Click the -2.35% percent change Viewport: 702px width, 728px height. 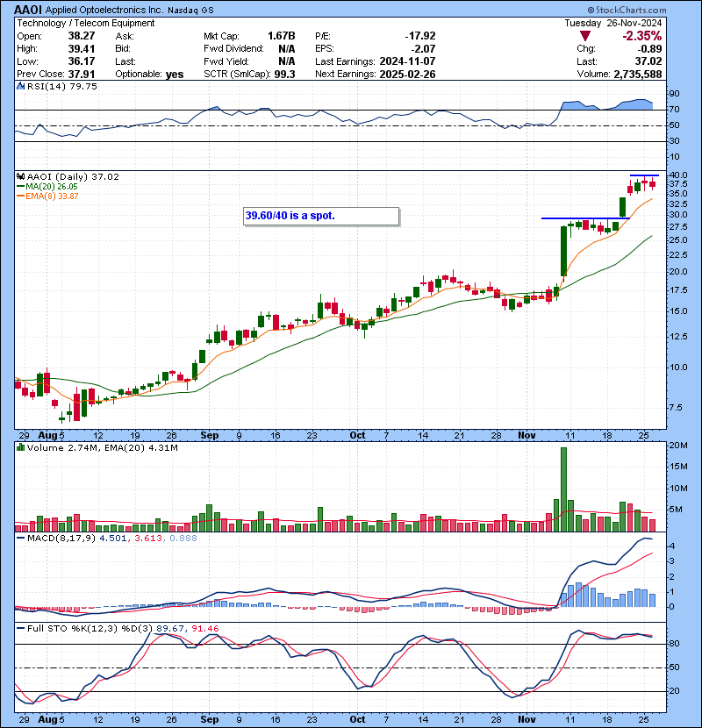[x=642, y=36]
